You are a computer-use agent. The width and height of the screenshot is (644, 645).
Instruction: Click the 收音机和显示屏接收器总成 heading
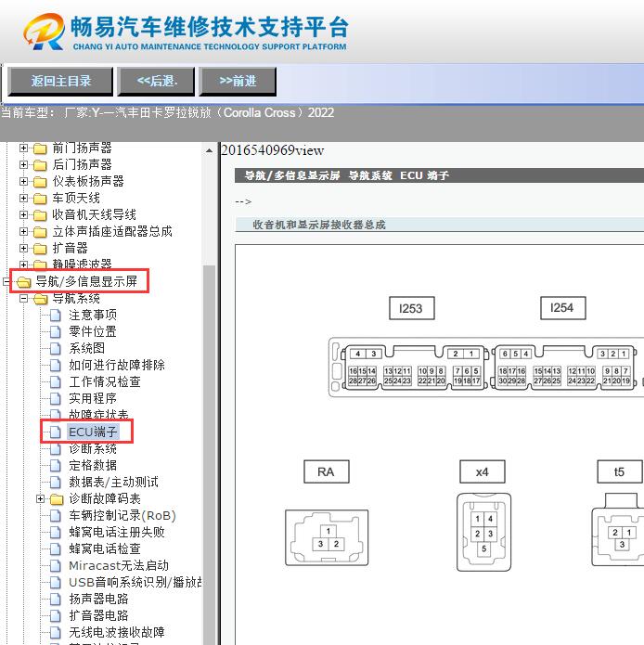[319, 225]
